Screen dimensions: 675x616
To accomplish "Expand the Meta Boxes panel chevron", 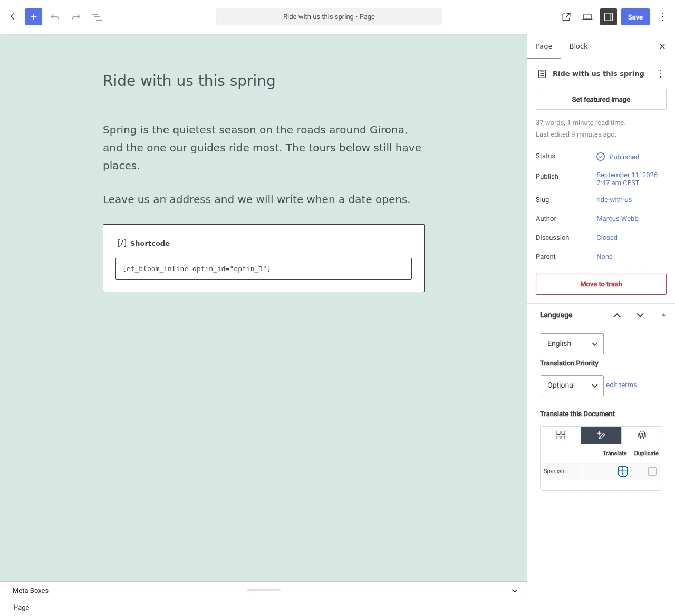I will pos(515,591).
